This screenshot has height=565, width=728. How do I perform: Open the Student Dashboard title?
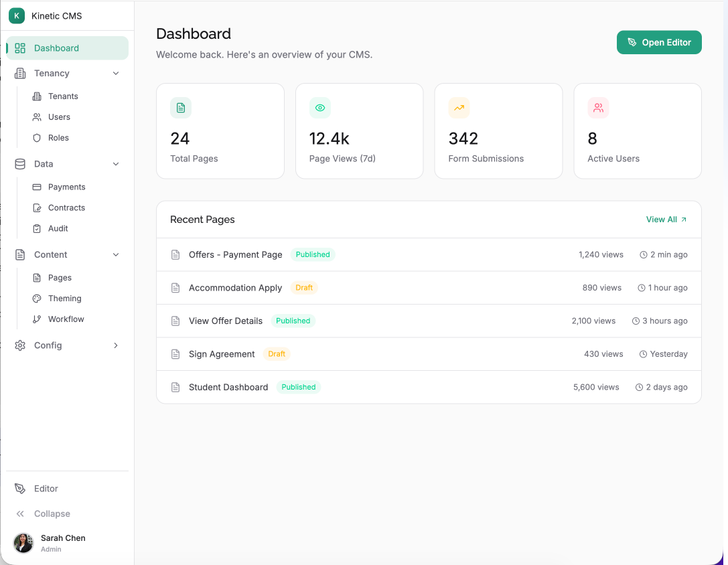tap(228, 387)
